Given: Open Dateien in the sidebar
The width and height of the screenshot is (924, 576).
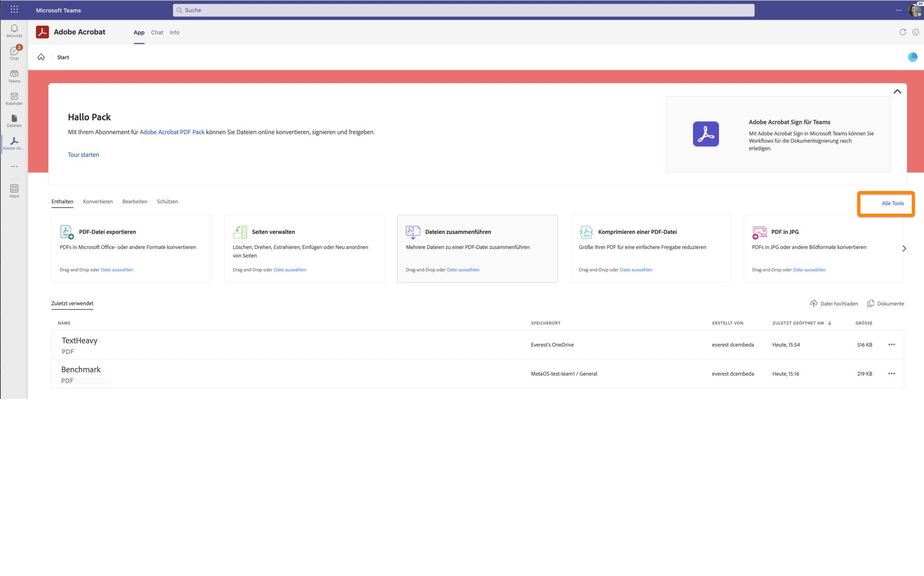Looking at the screenshot, I should point(14,121).
